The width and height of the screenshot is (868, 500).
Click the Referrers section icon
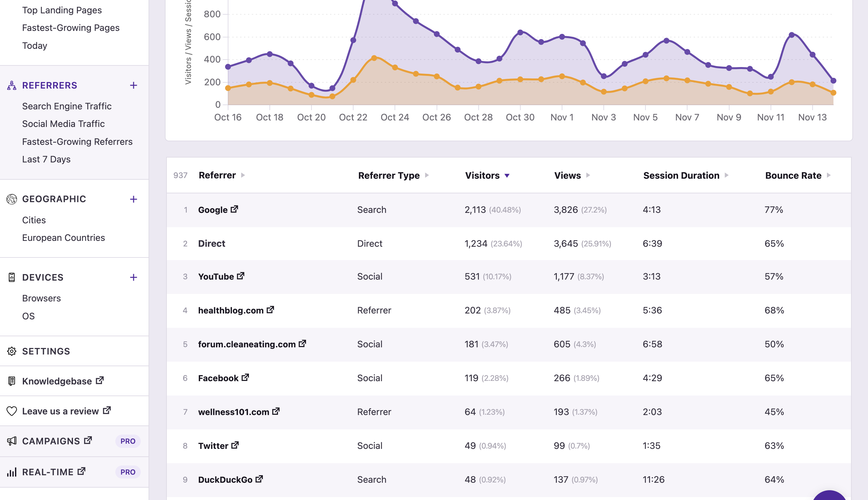click(11, 85)
